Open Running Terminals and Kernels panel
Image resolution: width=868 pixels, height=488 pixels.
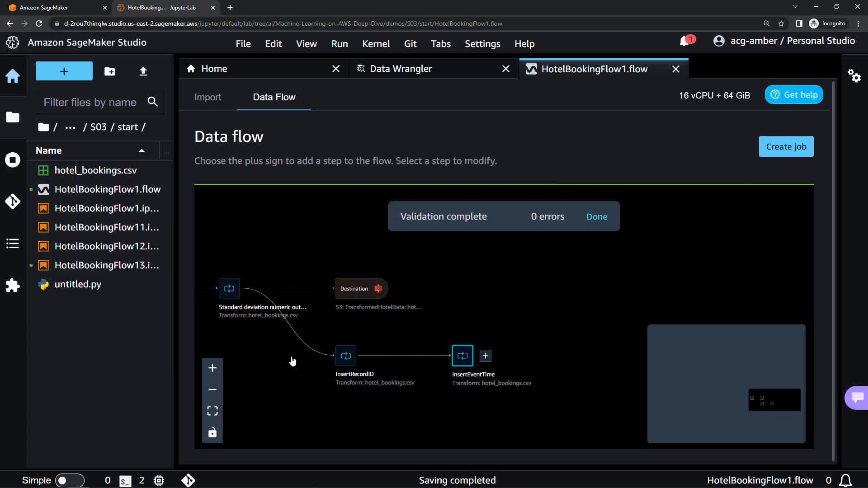13,160
